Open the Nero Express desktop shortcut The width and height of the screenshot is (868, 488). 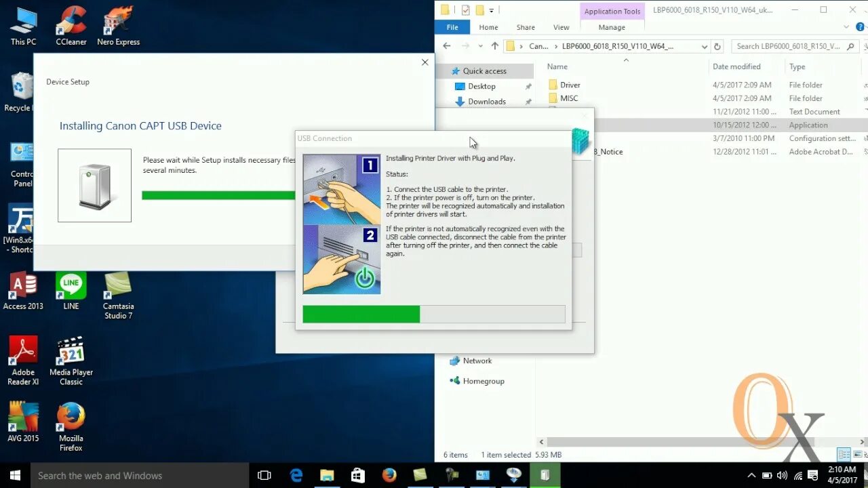pyautogui.click(x=118, y=27)
